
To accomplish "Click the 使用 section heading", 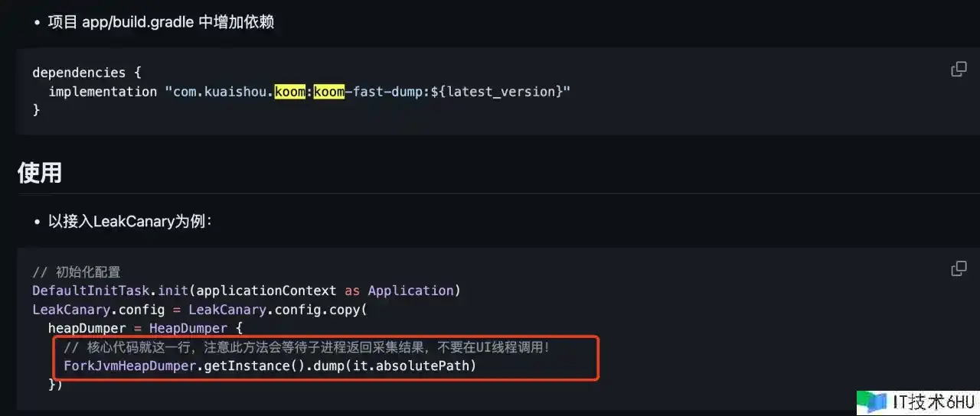I will (x=40, y=172).
